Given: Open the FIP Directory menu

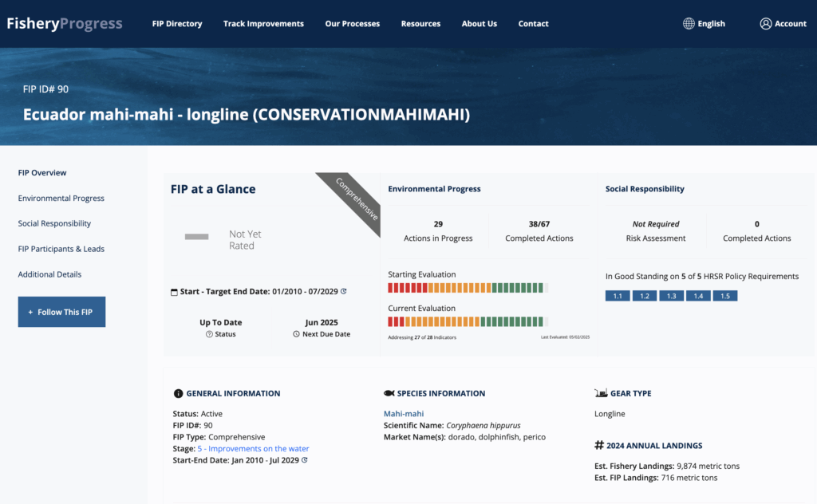Looking at the screenshot, I should 177,24.
